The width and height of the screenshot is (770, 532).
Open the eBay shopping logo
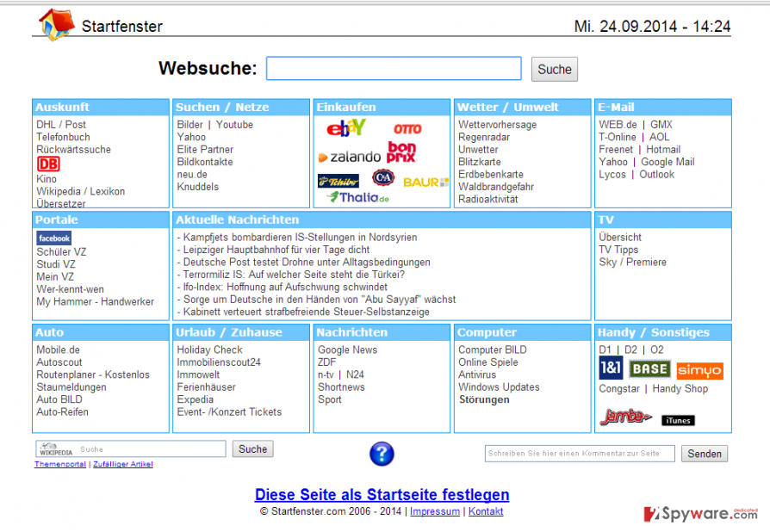pos(346,128)
